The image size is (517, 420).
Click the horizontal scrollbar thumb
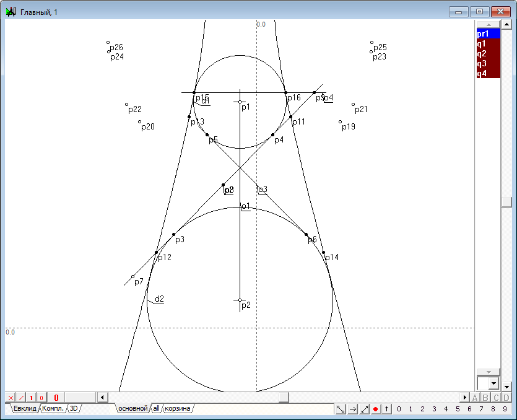[284, 397]
